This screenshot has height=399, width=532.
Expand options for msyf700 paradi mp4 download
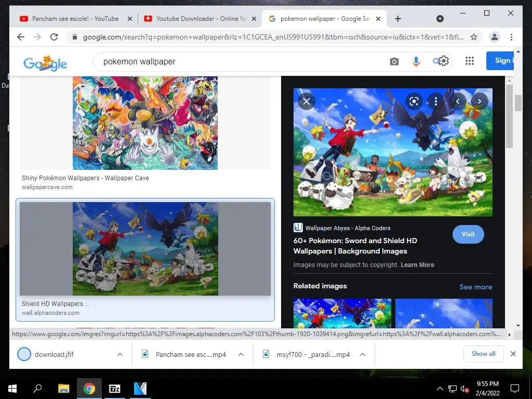pyautogui.click(x=362, y=354)
